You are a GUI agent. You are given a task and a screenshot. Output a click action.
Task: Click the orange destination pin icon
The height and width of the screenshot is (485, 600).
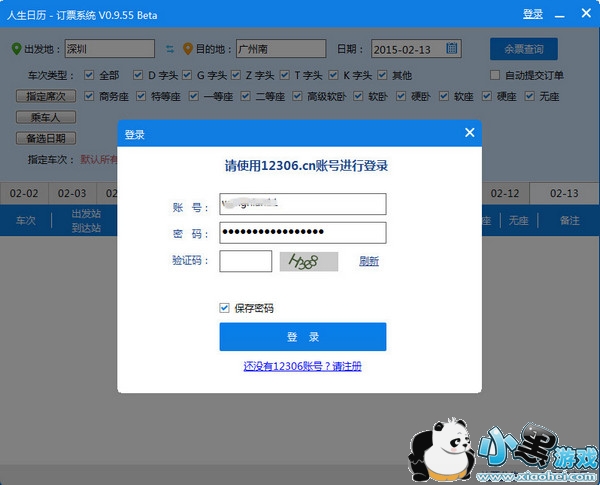[x=188, y=49]
